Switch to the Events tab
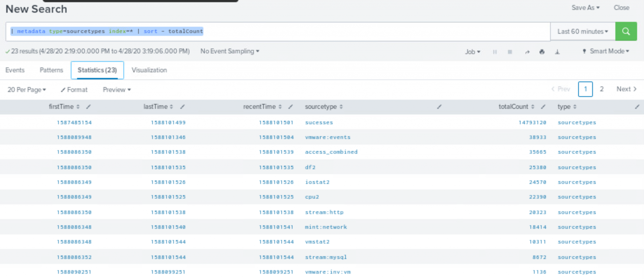 15,70
